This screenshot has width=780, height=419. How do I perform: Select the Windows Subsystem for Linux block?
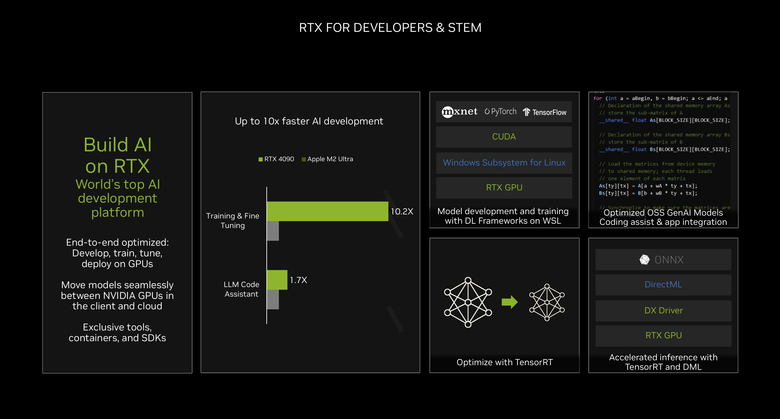pos(504,163)
